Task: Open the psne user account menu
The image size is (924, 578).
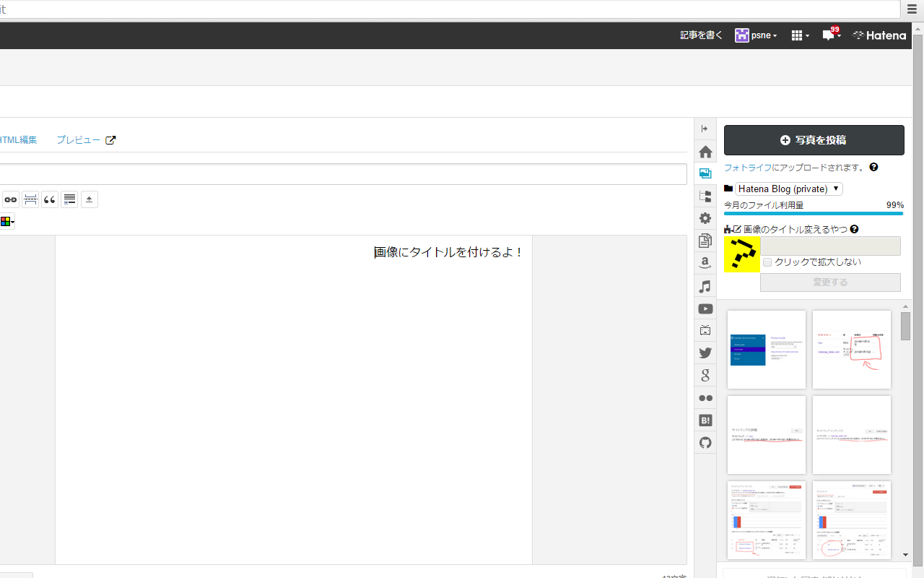Action: tap(756, 35)
